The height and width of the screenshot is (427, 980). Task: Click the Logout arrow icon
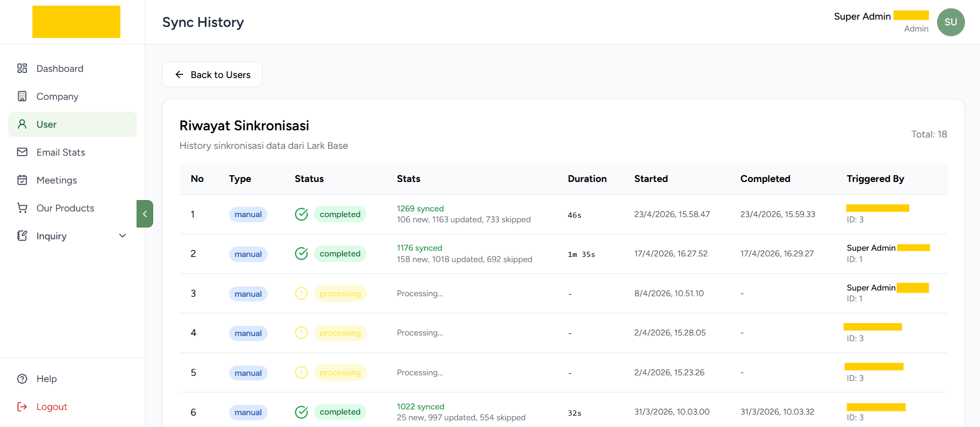pyautogui.click(x=22, y=407)
